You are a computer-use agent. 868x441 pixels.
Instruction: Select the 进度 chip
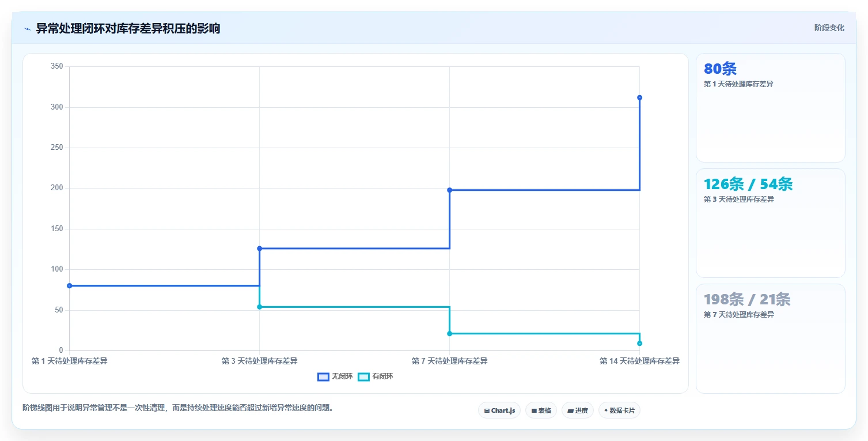click(578, 410)
